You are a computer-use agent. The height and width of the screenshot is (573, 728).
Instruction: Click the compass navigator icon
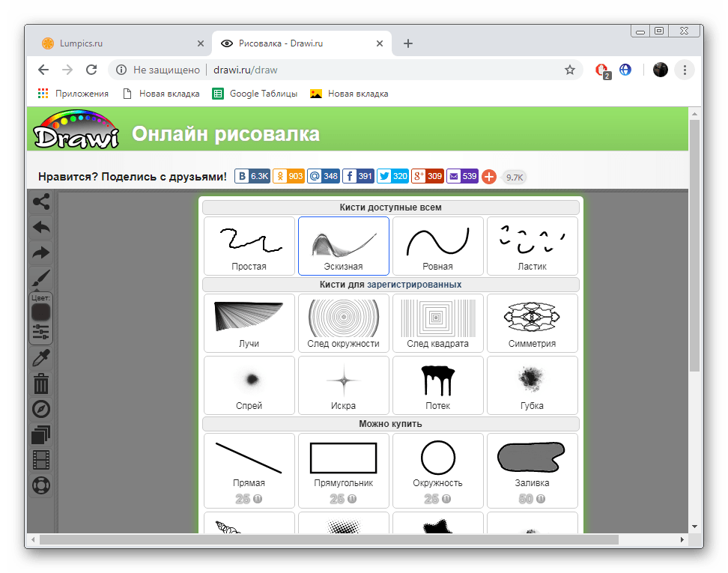point(41,410)
